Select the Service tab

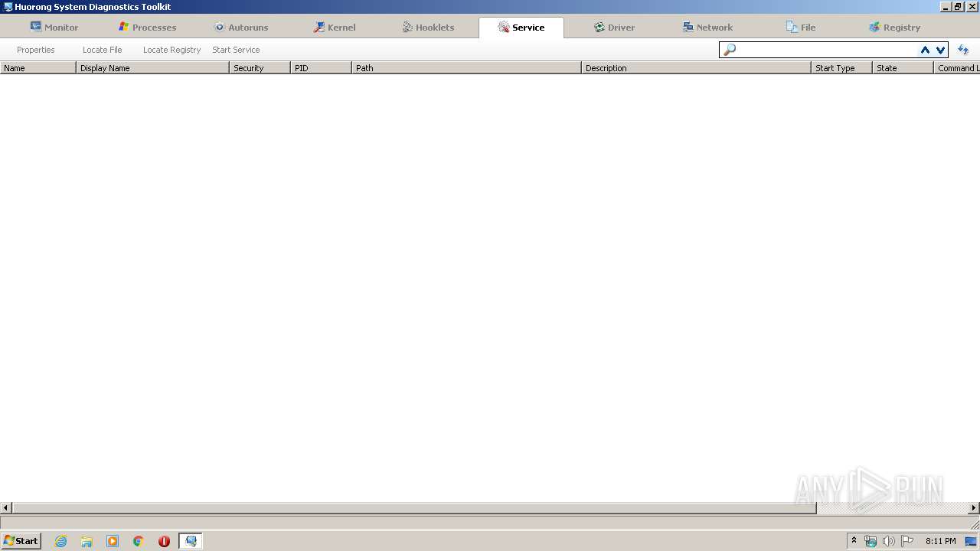tap(521, 27)
